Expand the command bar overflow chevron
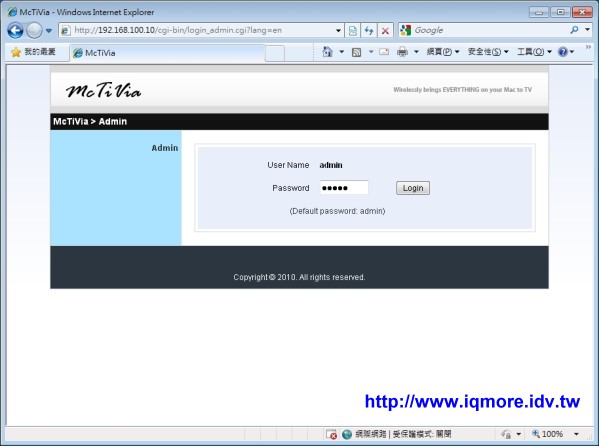 pos(588,47)
